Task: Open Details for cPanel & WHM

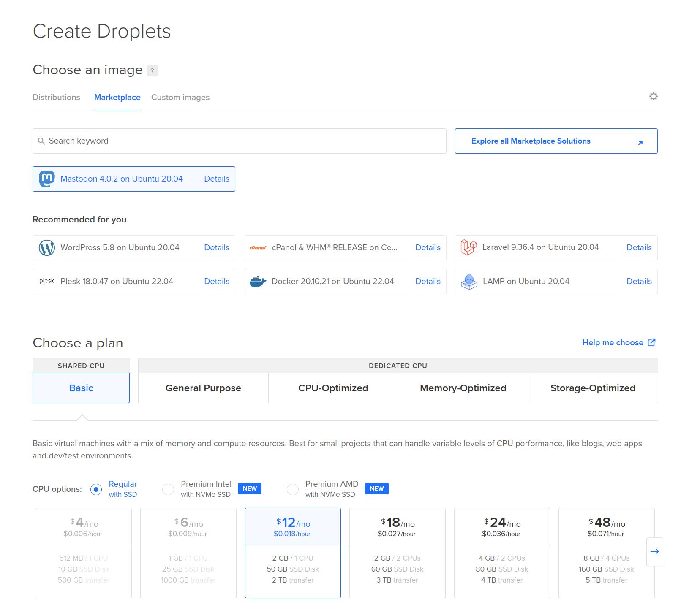Action: (x=428, y=248)
